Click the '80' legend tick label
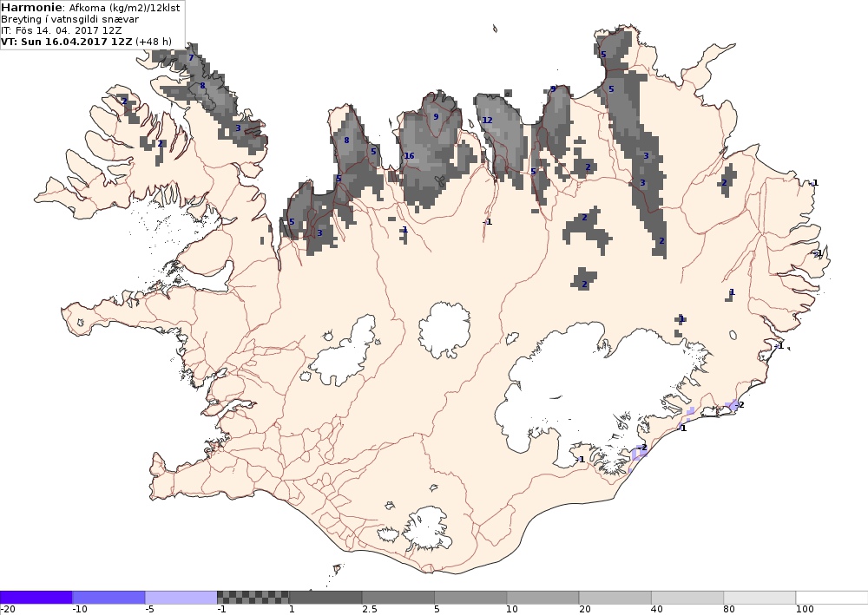 click(730, 610)
